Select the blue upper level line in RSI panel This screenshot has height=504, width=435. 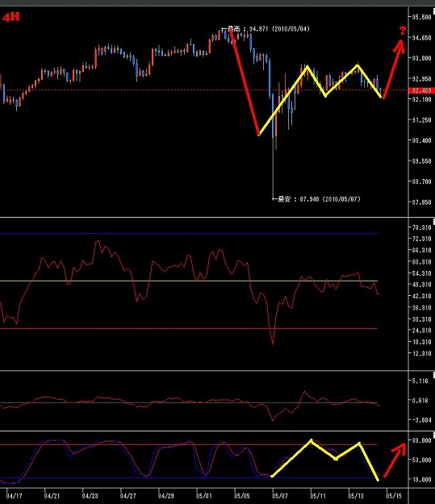coord(189,233)
